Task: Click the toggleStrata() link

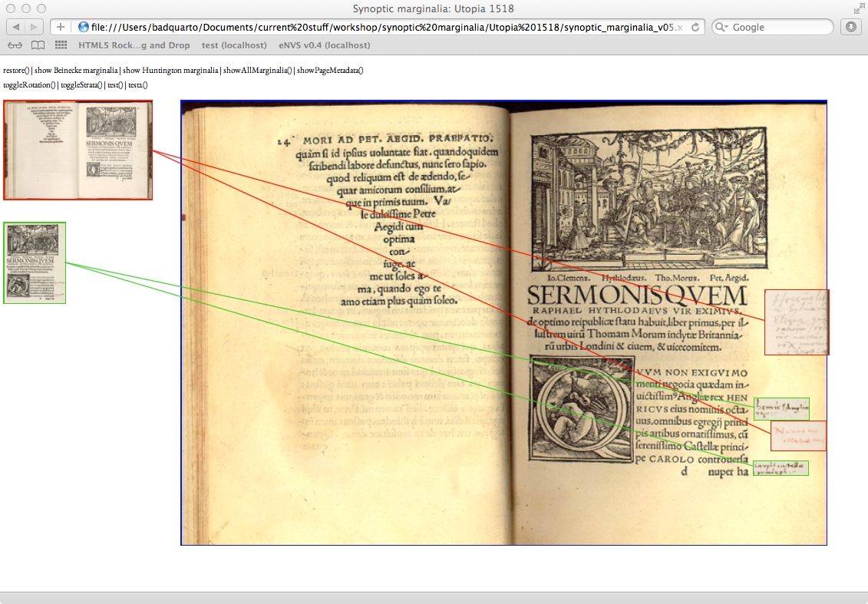Action: coord(81,84)
